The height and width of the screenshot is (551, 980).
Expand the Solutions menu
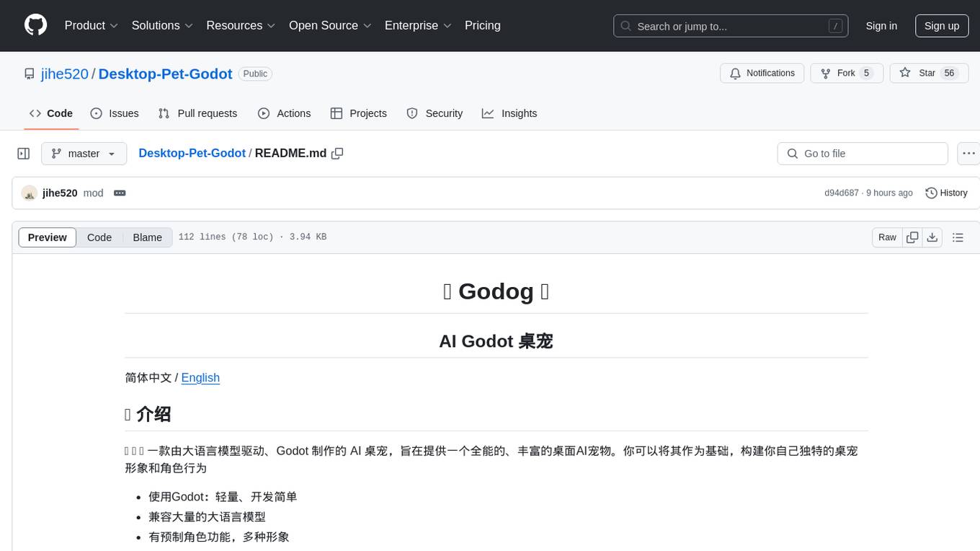[x=162, y=25]
